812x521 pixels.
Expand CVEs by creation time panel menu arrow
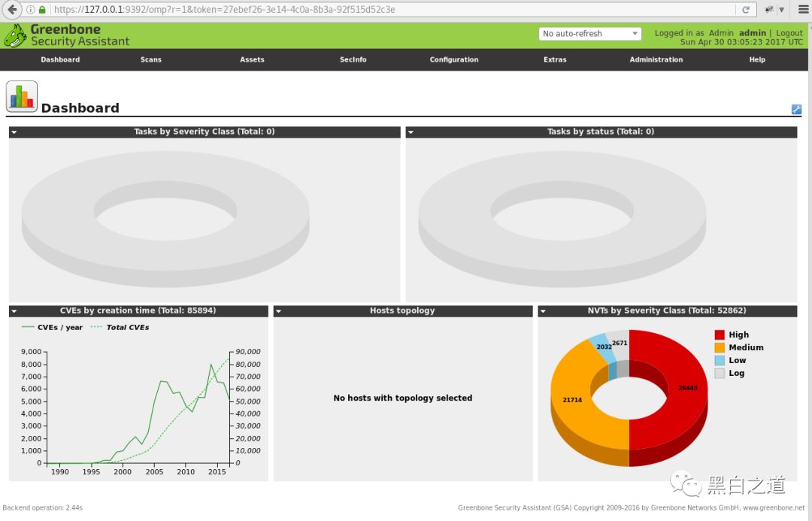(x=14, y=311)
